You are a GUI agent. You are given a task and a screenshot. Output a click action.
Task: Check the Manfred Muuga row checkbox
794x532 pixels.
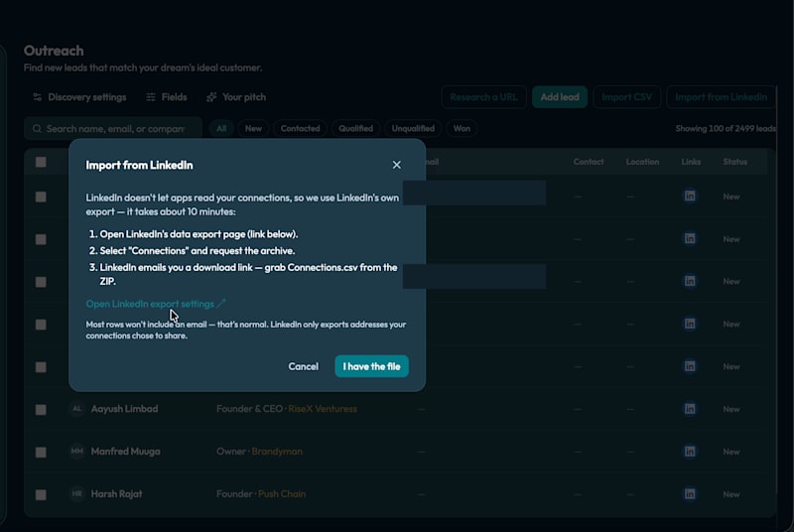tap(41, 452)
